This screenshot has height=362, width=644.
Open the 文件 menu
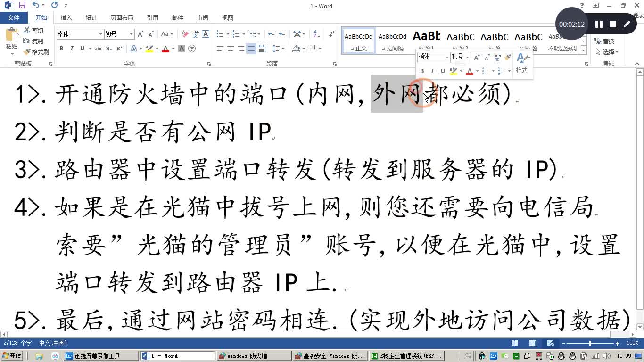coord(14,17)
